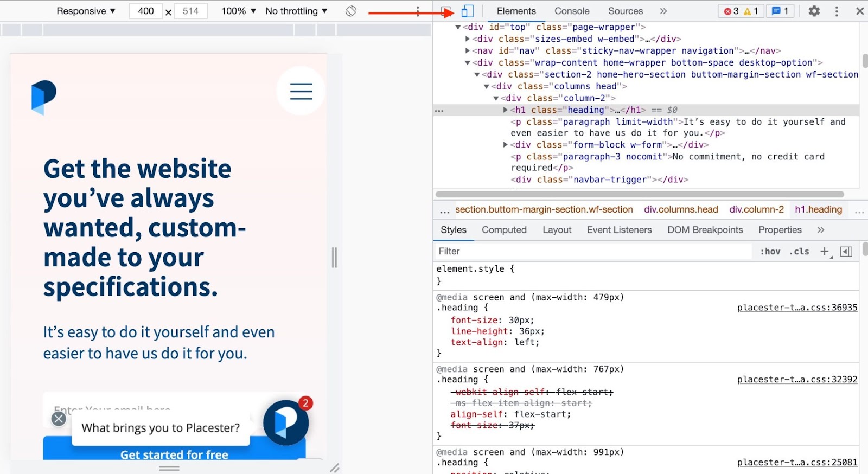Click the viewport width field showing 400

[x=145, y=11]
